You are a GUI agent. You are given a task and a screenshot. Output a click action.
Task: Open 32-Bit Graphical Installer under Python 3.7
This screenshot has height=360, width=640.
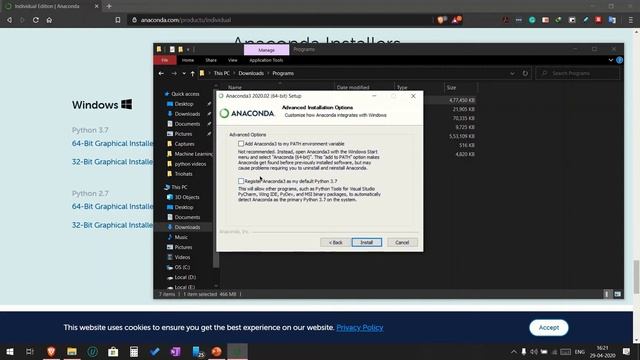click(x=113, y=162)
